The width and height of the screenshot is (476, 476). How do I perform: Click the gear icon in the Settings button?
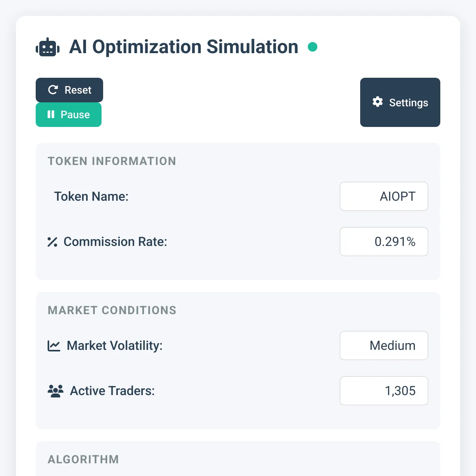377,102
